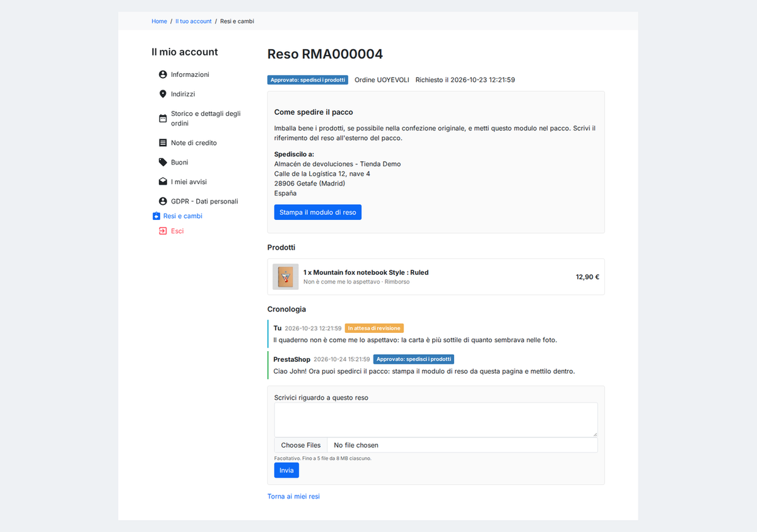Viewport: 757px width, 532px height.
Task: Submit message with Invia button
Action: point(286,470)
